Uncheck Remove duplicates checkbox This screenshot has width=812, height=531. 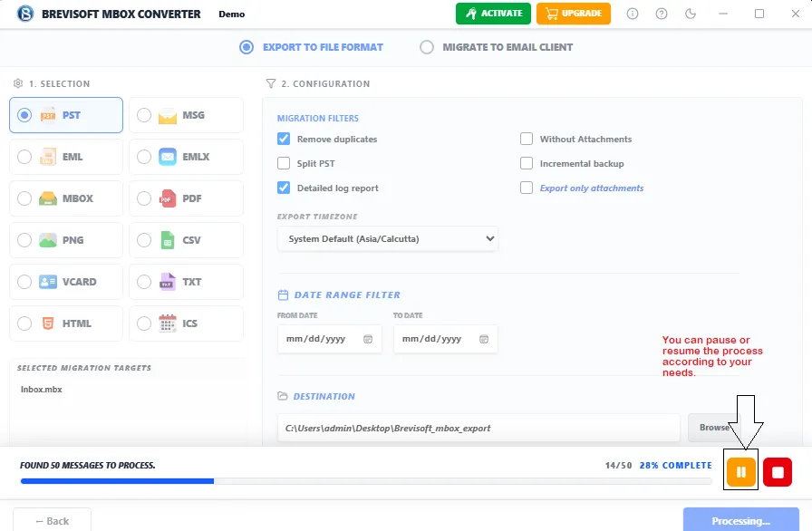(284, 139)
